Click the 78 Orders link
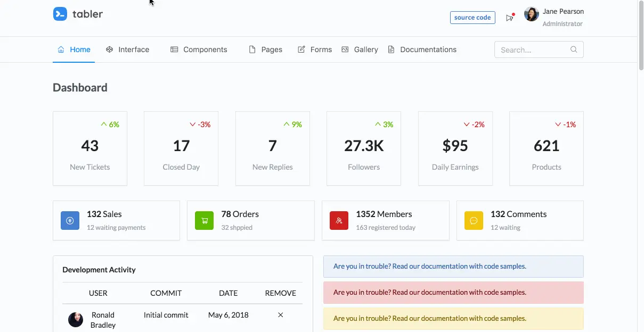Viewport: 644px width, 332px height. point(240,214)
